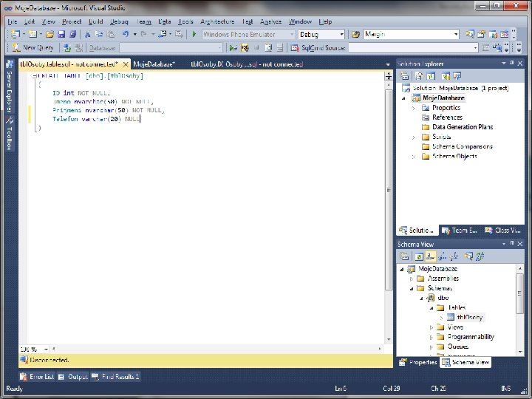Open the editor zoom level dropdown
This screenshot has width=532, height=399.
click(x=46, y=349)
